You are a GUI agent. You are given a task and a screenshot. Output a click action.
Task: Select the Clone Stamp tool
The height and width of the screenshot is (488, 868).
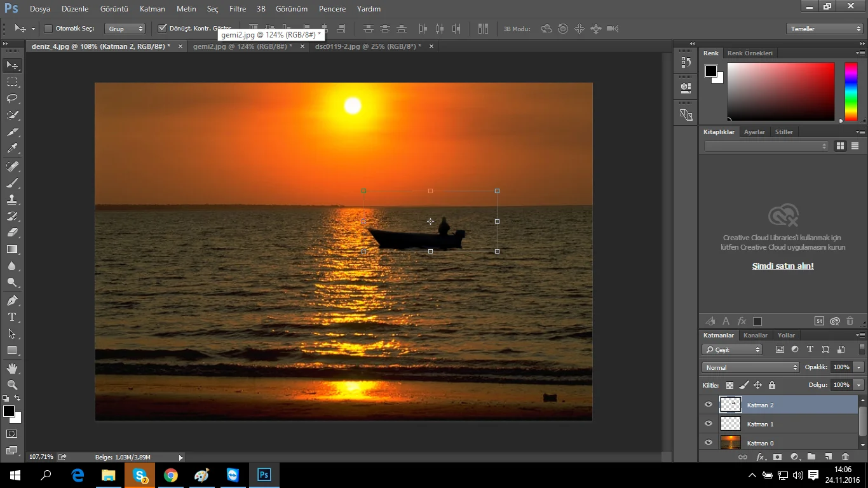click(x=12, y=200)
